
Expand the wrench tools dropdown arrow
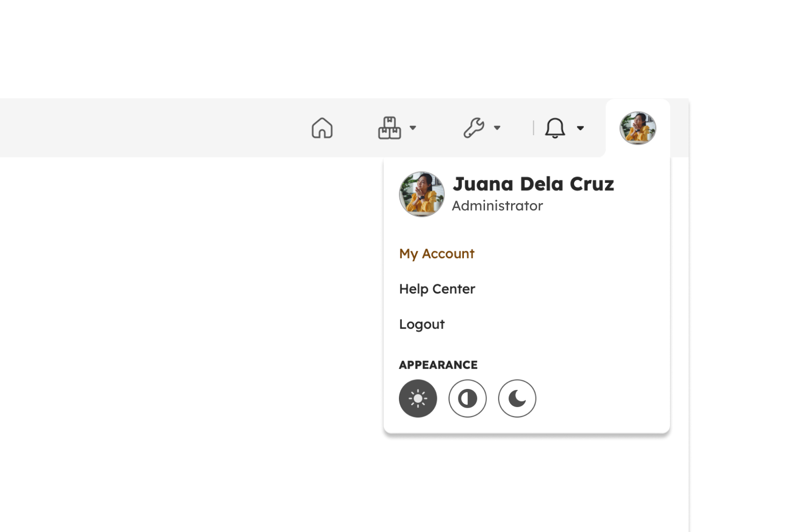pyautogui.click(x=497, y=128)
